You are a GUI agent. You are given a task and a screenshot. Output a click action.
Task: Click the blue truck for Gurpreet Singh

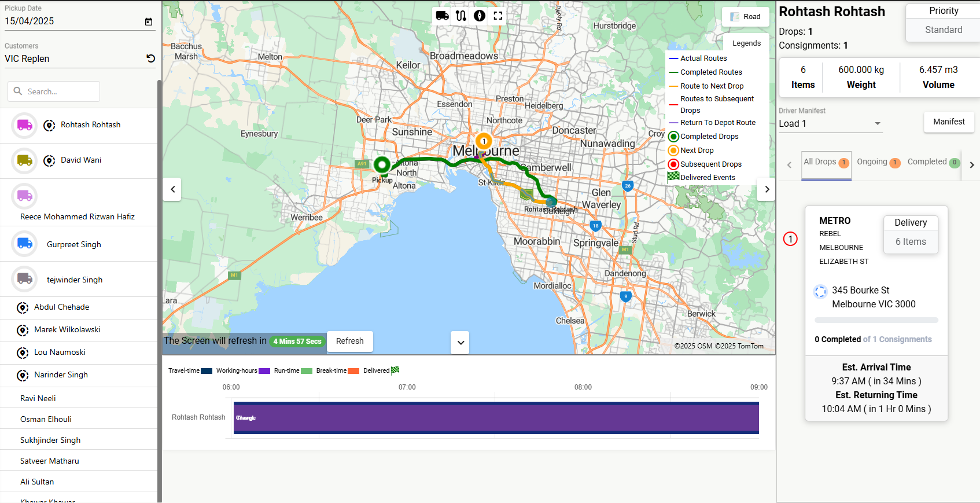(24, 244)
